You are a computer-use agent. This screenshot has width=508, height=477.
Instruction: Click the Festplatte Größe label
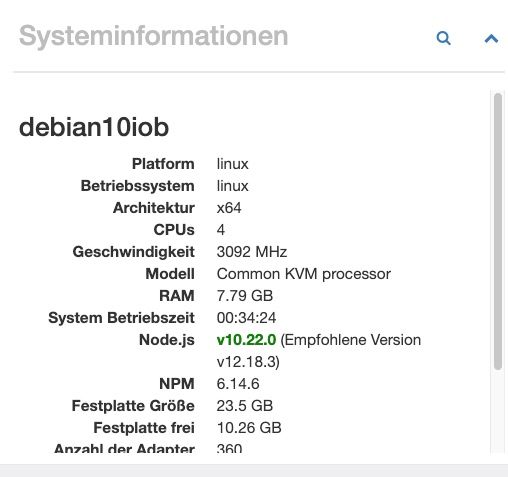133,406
